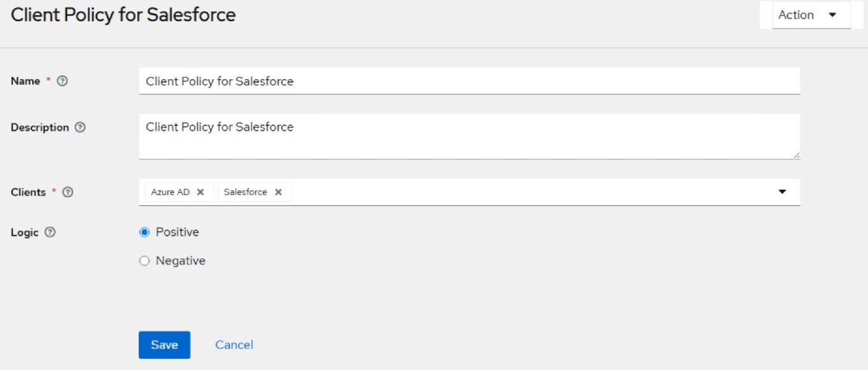Save the client policy

(x=164, y=345)
